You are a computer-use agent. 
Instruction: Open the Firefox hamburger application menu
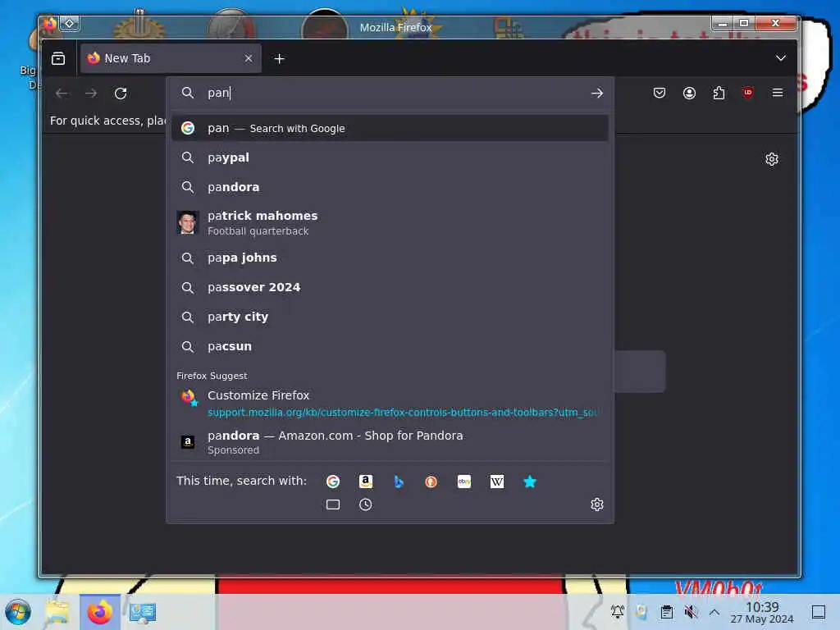point(778,93)
